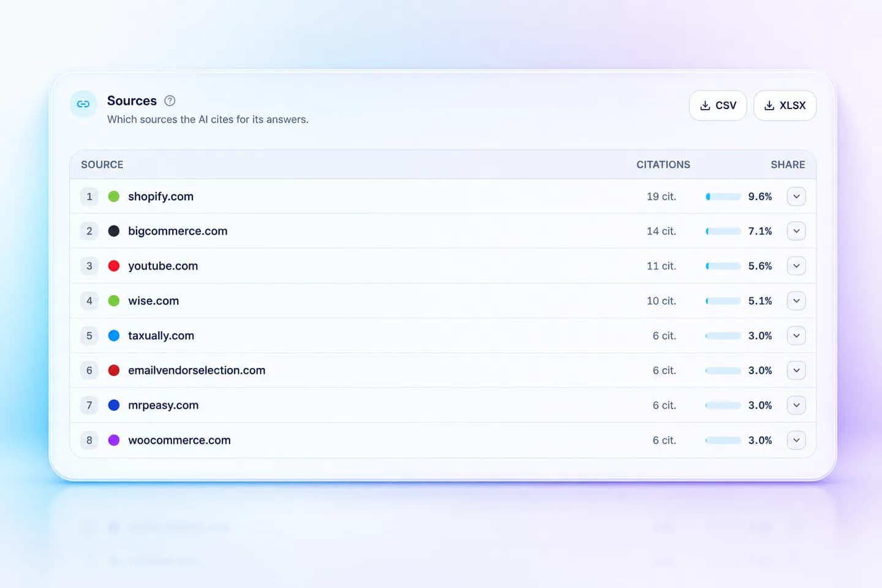The width and height of the screenshot is (882, 588).
Task: Click the taxually.com share progress bar
Action: 723,336
